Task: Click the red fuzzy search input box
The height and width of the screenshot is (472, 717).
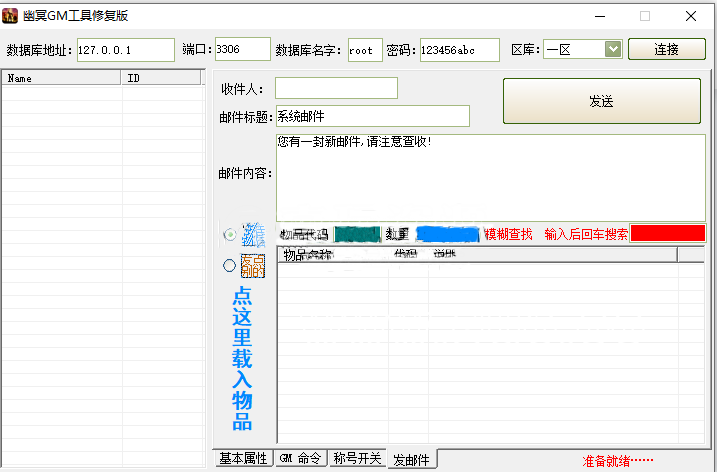Action: (667, 233)
